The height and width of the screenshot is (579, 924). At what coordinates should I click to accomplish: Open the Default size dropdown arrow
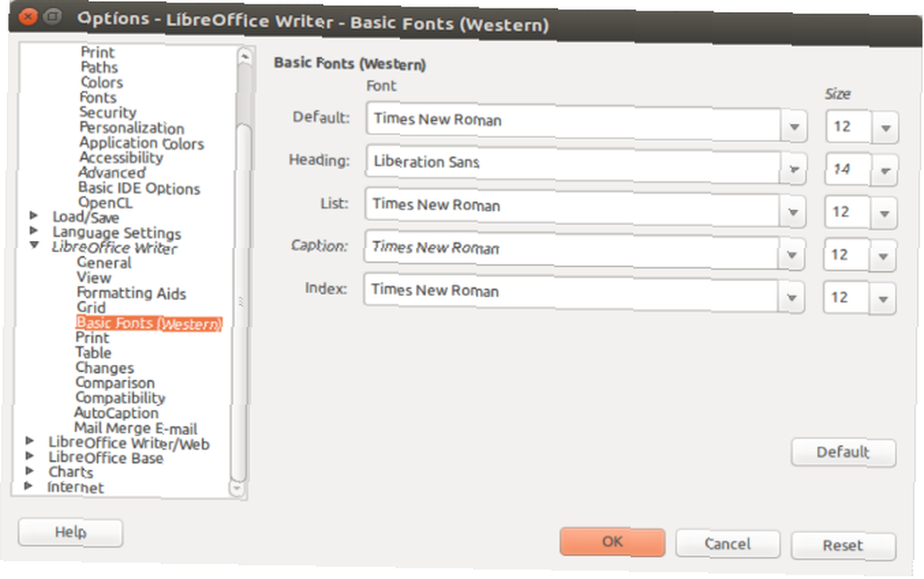point(885,127)
